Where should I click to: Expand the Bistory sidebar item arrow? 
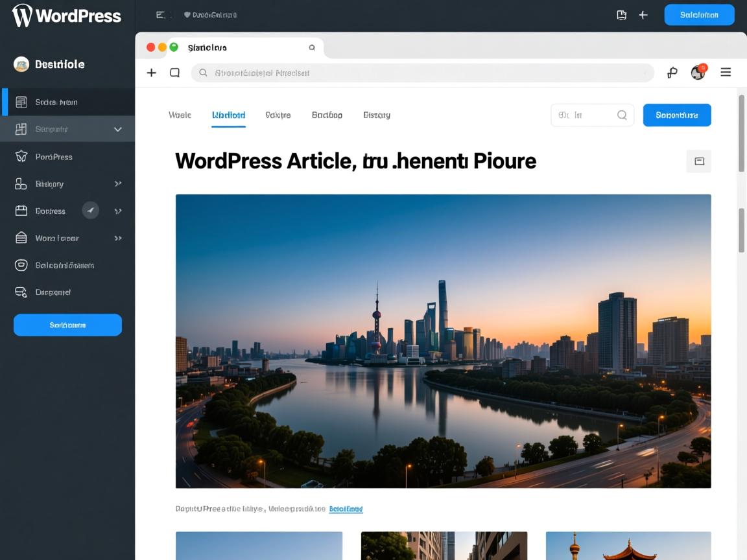point(118,184)
